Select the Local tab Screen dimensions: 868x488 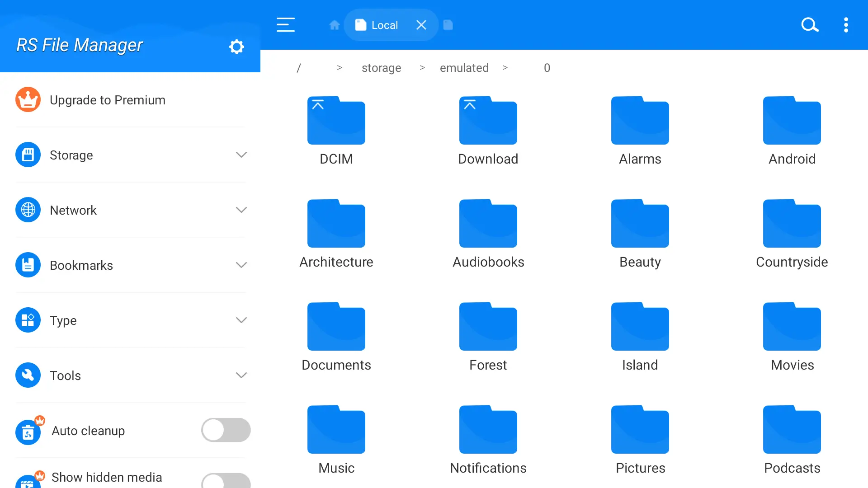[x=384, y=25]
